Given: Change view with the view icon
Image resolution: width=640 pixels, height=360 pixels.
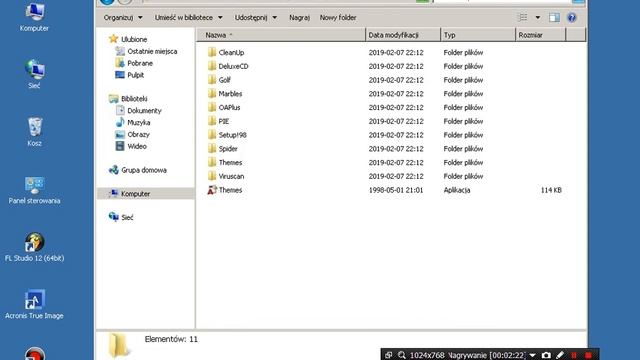Looking at the screenshot, I should [522, 18].
